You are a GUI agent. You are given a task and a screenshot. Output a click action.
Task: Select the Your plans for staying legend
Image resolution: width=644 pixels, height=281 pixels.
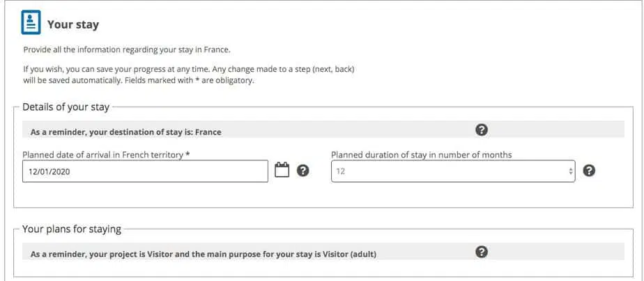[x=72, y=229]
